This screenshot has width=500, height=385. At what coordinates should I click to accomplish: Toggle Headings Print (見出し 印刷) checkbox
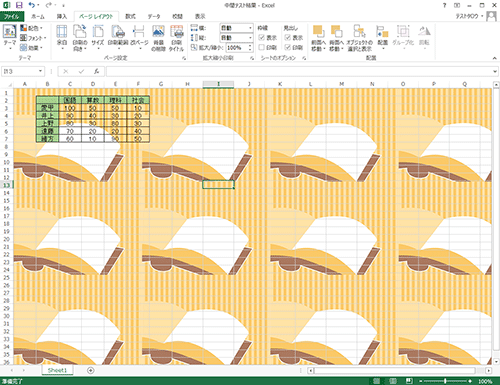[x=288, y=47]
